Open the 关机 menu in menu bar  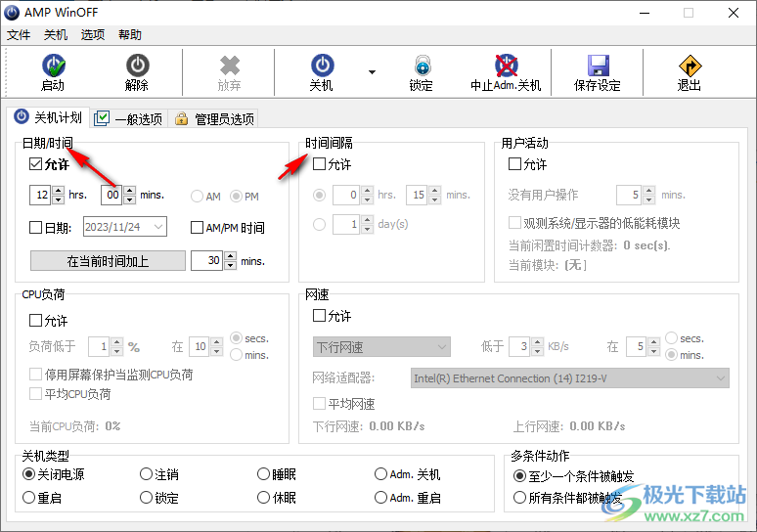56,35
